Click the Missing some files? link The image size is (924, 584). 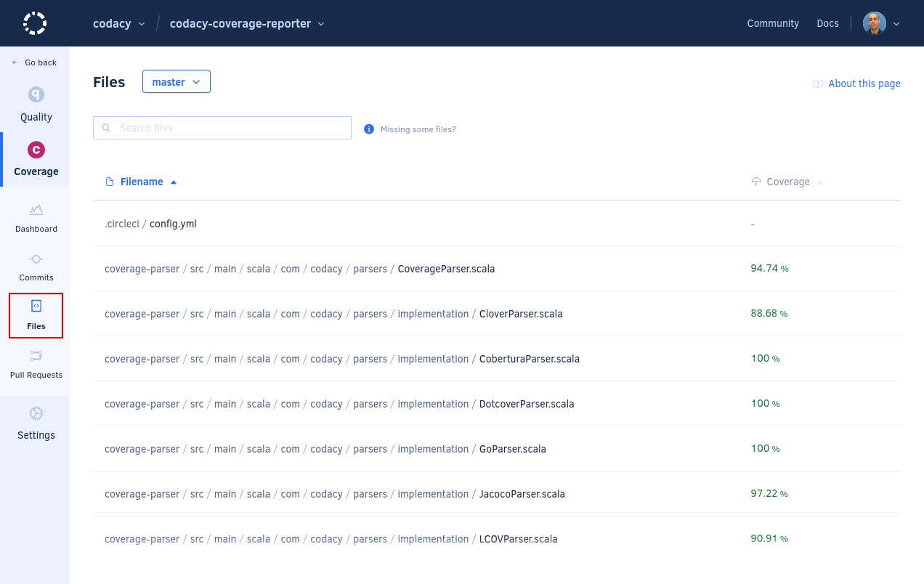(x=418, y=129)
